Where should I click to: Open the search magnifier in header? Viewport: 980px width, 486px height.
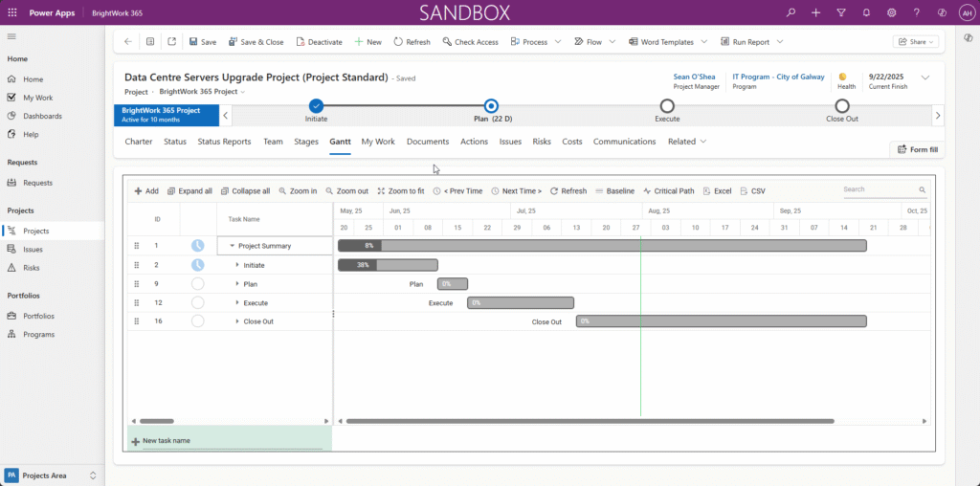(791, 12)
